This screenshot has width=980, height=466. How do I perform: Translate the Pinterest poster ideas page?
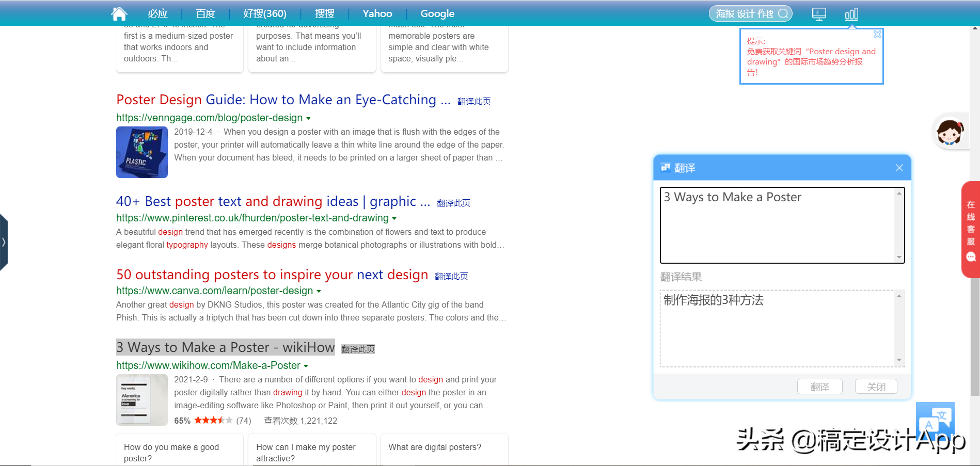click(453, 203)
